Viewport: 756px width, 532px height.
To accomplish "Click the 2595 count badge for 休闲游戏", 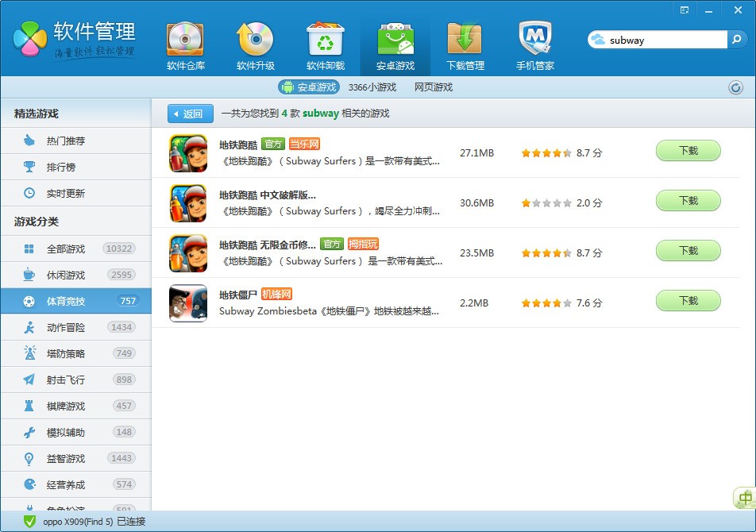I will click(x=121, y=275).
